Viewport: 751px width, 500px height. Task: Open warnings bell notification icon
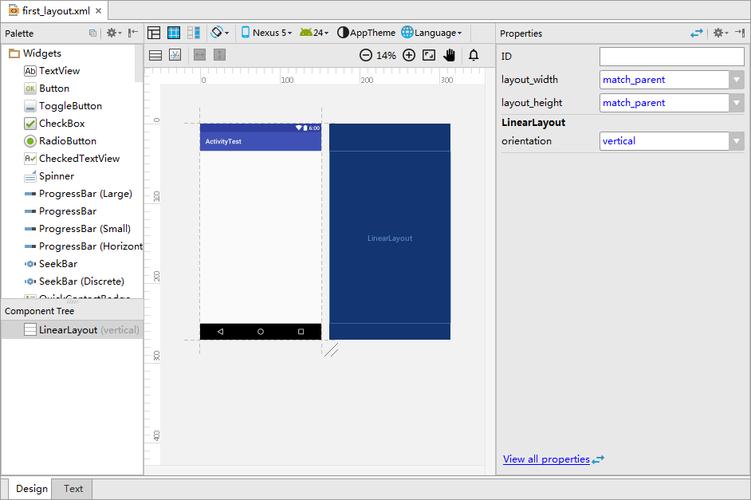pyautogui.click(x=473, y=55)
